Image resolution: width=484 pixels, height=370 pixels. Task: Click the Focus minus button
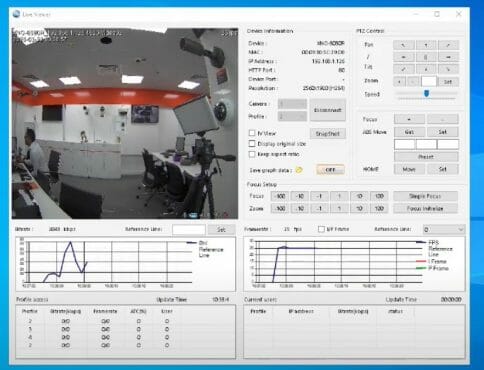tap(443, 119)
